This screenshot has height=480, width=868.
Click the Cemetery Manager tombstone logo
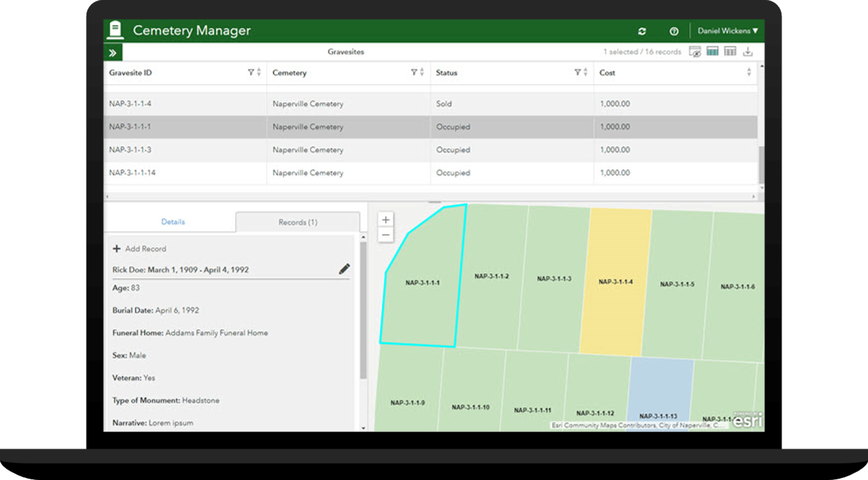pyautogui.click(x=115, y=30)
